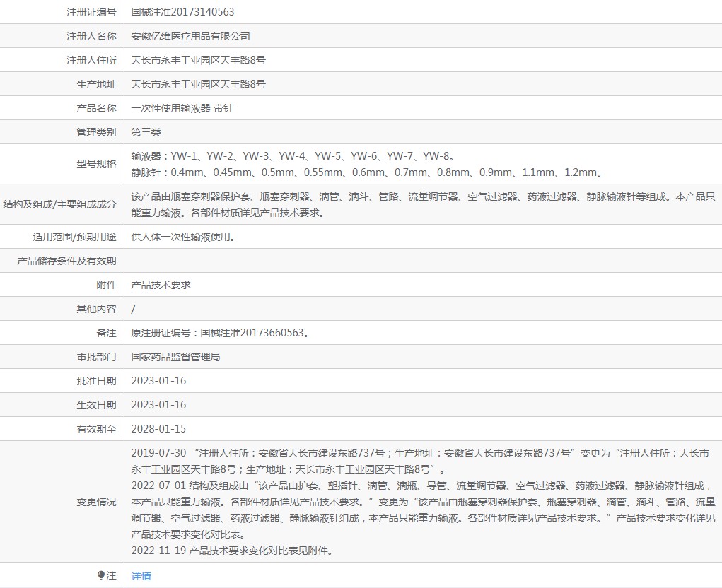Click the 生产地址 address value
722x588 pixels.
point(199,83)
